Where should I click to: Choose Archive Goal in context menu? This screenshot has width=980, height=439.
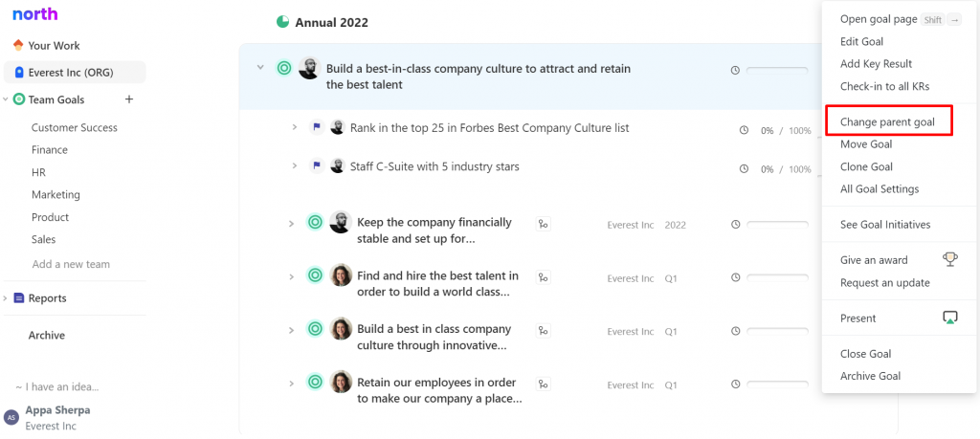click(x=870, y=376)
